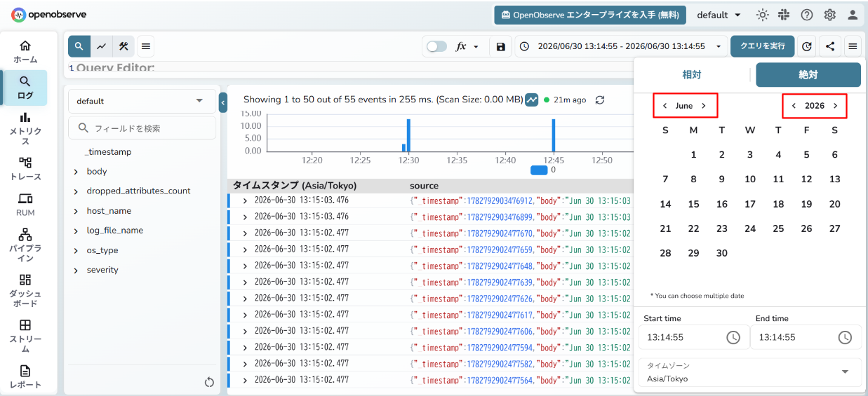Open the End time clock picker
Screen dimensions: 868x396
click(845, 337)
